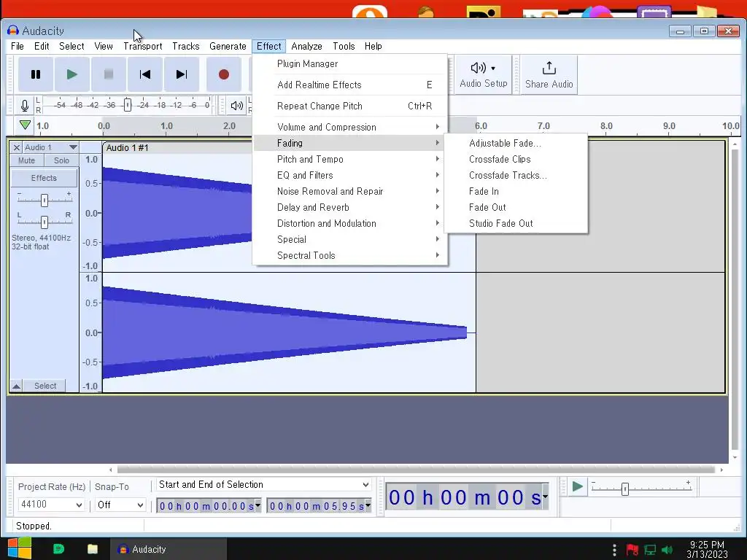
Task: Skip to Start of the project
Action: [x=145, y=74]
